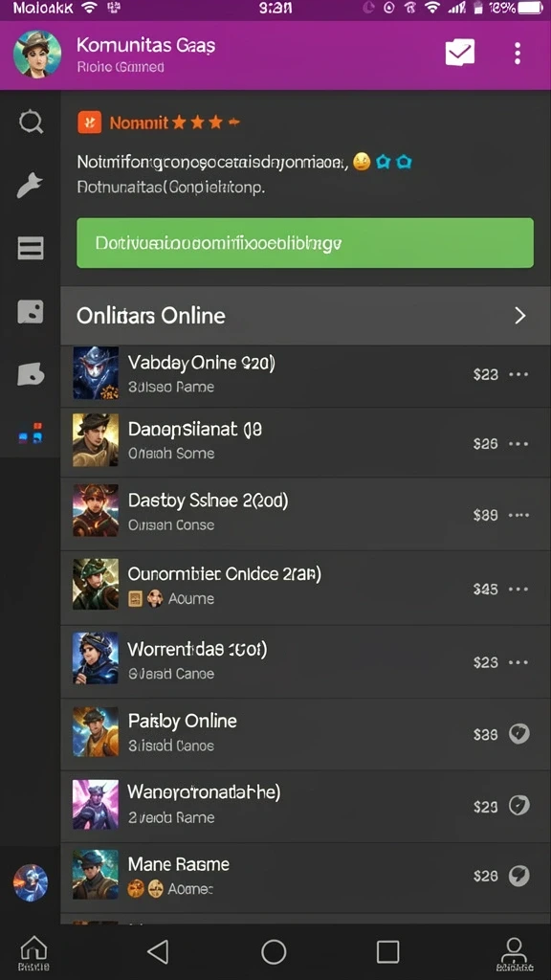Screen dimensions: 551x980
Task: Select the Wanorotronatarhe list entry
Action: click(x=305, y=806)
